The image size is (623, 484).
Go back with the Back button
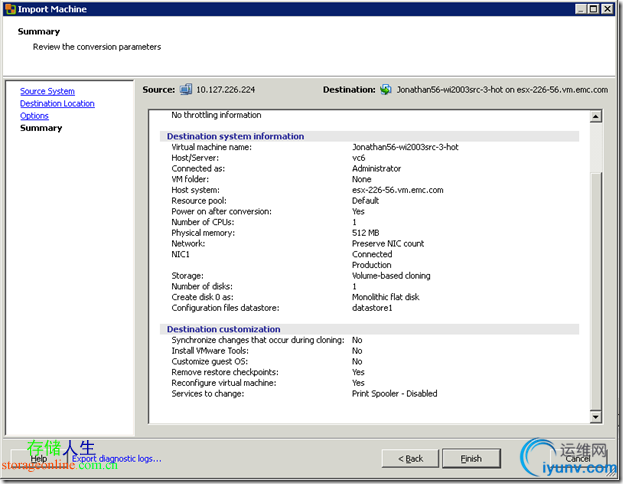tap(410, 459)
